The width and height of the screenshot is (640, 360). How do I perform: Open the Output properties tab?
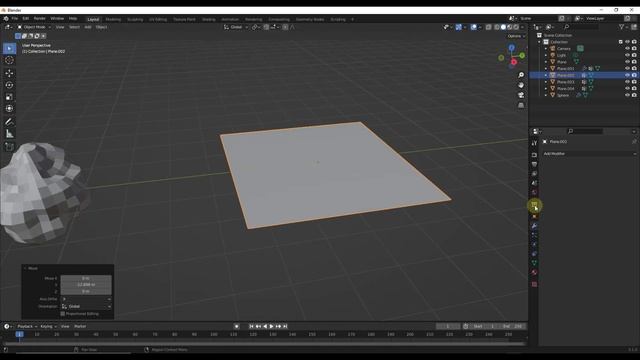[534, 164]
